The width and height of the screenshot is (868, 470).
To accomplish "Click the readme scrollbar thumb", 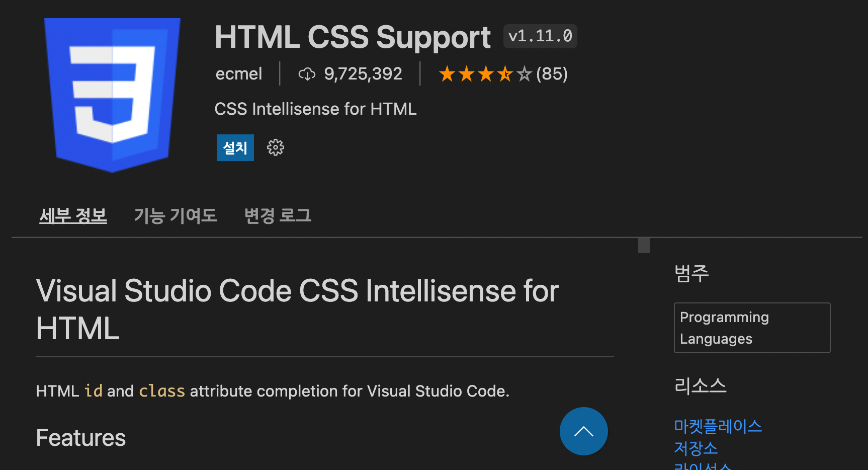I will point(644,245).
